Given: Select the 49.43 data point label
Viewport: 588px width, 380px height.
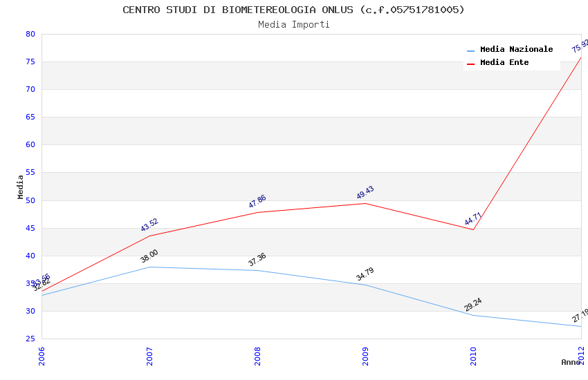Looking at the screenshot, I should (x=365, y=193).
